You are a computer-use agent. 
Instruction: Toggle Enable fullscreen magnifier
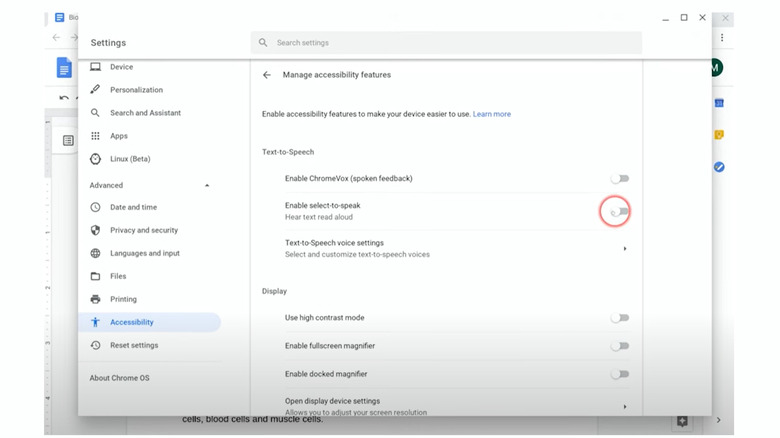620,346
